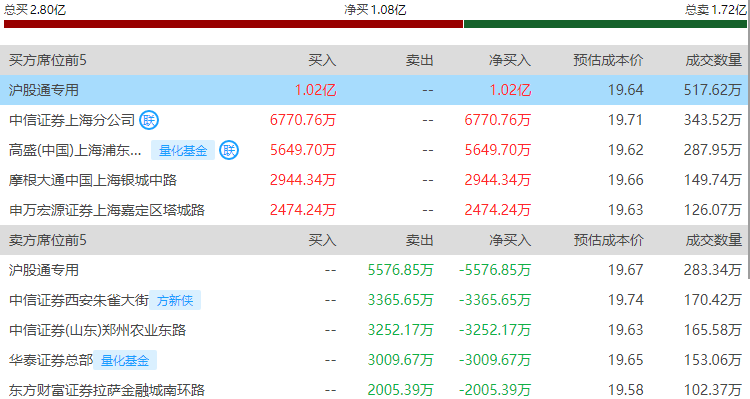
Task: Click the 联 icon beside 高盛(中国)上海浦东
Action: coord(229,150)
